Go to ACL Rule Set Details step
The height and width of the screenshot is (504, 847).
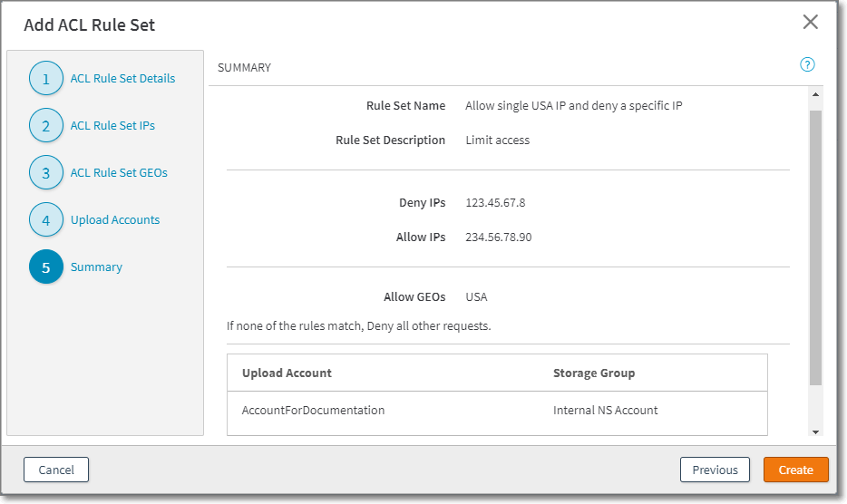122,79
